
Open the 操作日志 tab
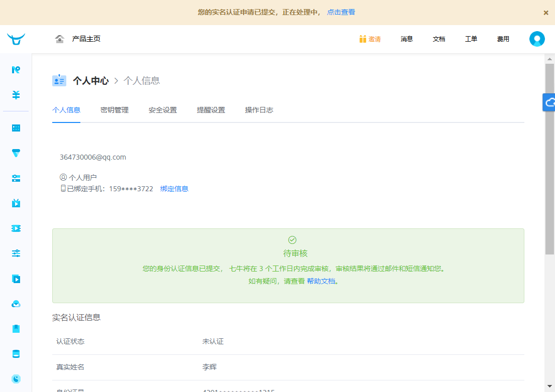pyautogui.click(x=259, y=110)
